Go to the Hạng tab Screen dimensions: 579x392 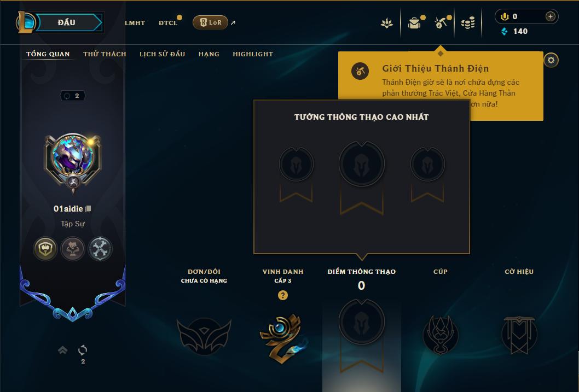(209, 54)
